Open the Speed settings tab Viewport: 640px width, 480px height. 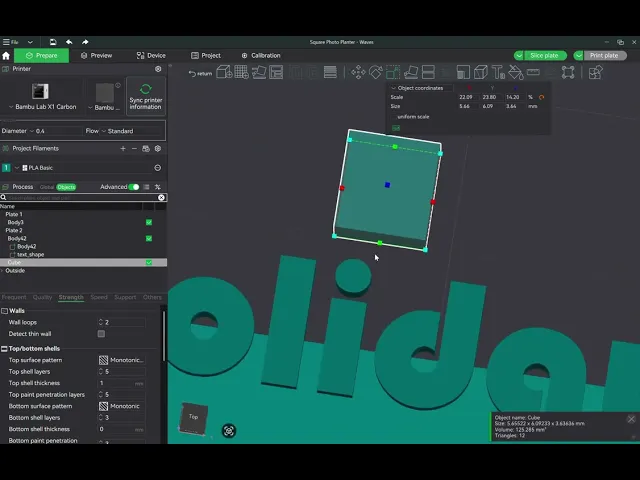[x=99, y=297]
